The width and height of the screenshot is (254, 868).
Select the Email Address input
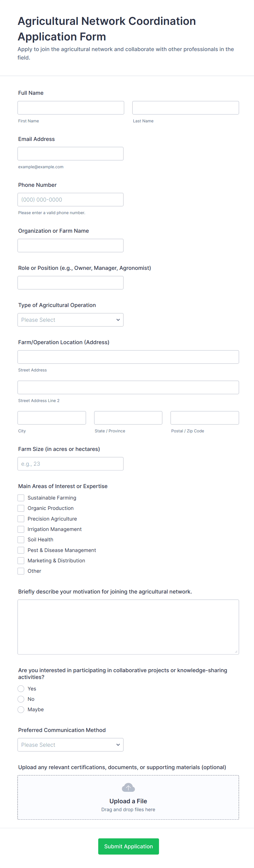click(70, 154)
